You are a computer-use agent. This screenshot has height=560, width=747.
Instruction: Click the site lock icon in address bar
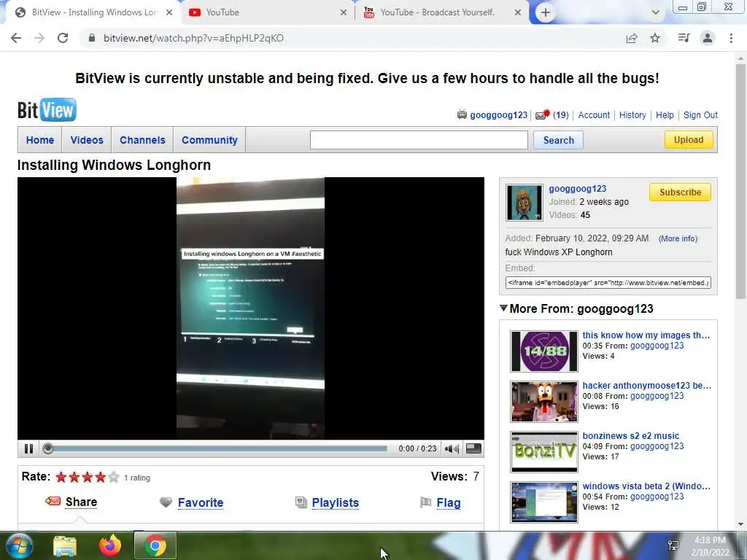[92, 38]
